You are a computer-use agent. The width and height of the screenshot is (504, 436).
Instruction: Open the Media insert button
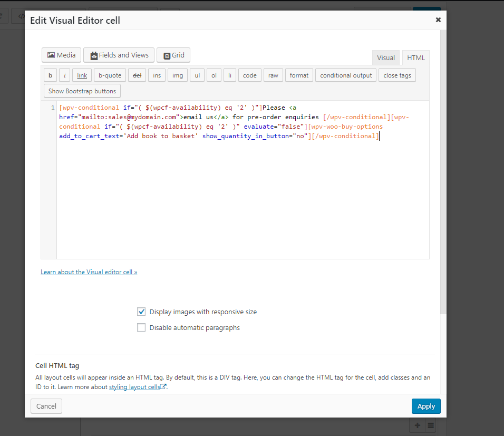[61, 55]
